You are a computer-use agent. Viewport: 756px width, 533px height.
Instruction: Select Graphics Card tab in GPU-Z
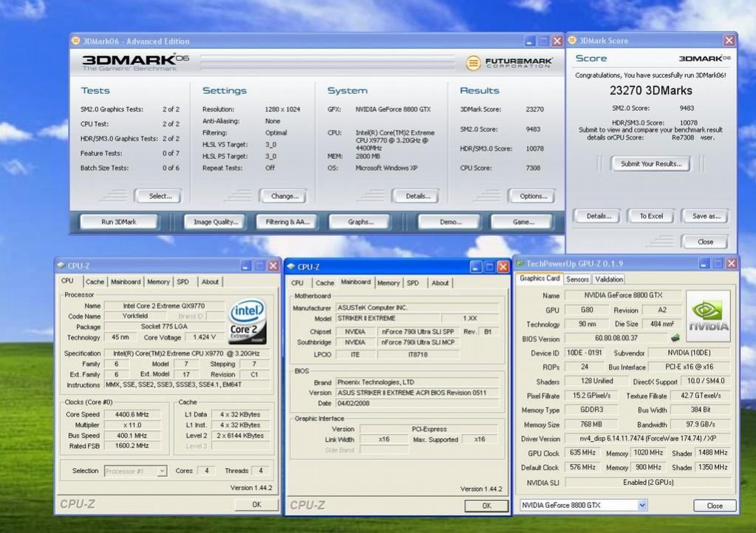coord(539,278)
